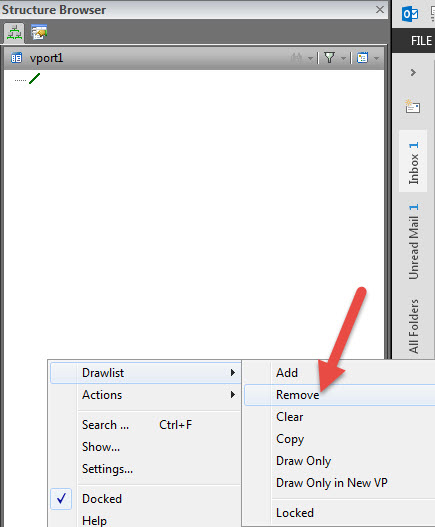Select Draw Only in New VP
Viewport: 435px width, 527px height.
(340, 483)
